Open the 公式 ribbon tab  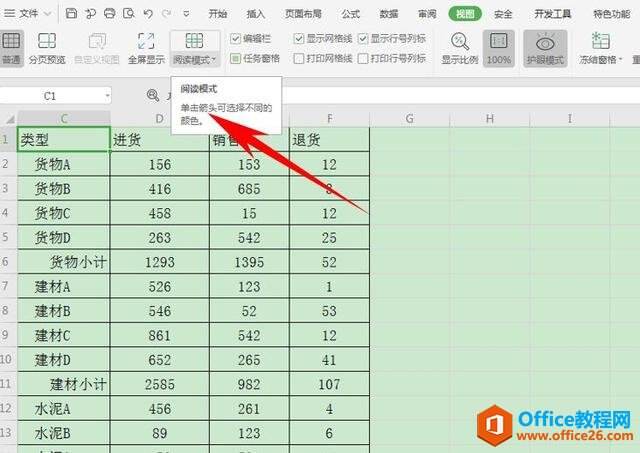tap(351, 14)
